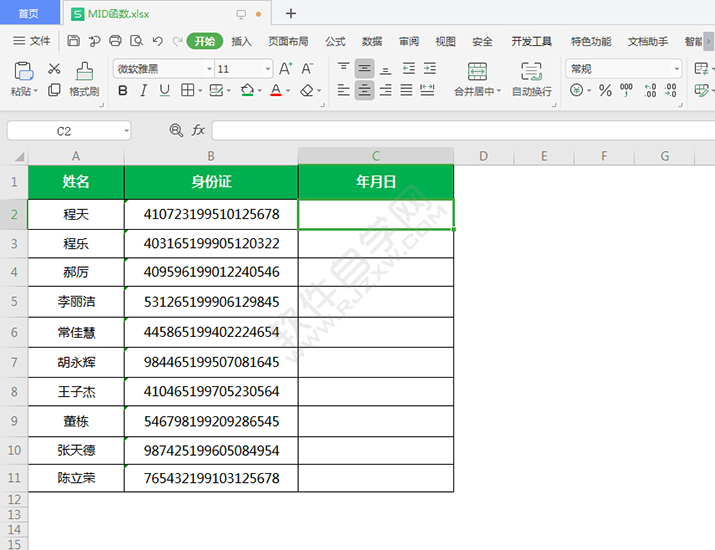Toggle Underline formatting
This screenshot has width=715, height=550.
pos(164,91)
